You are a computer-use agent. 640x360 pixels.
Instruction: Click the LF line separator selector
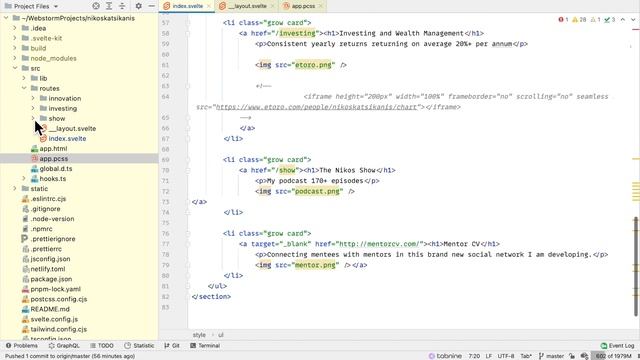[489, 356]
